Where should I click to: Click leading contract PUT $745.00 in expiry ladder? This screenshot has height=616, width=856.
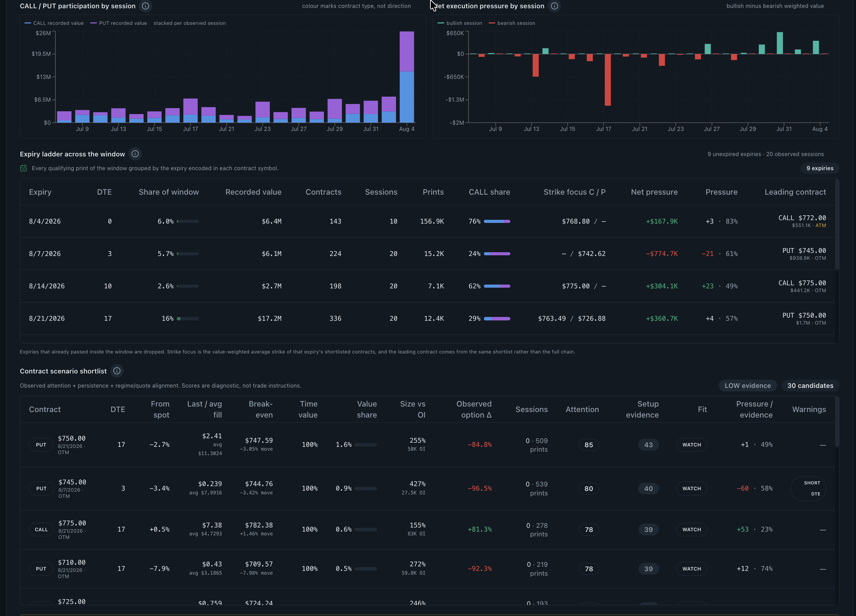(x=804, y=251)
